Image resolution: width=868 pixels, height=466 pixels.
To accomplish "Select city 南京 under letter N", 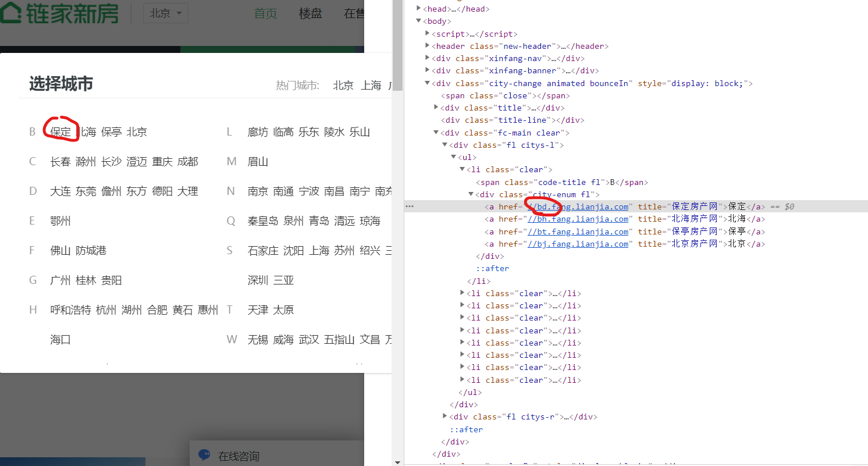I will pyautogui.click(x=258, y=191).
